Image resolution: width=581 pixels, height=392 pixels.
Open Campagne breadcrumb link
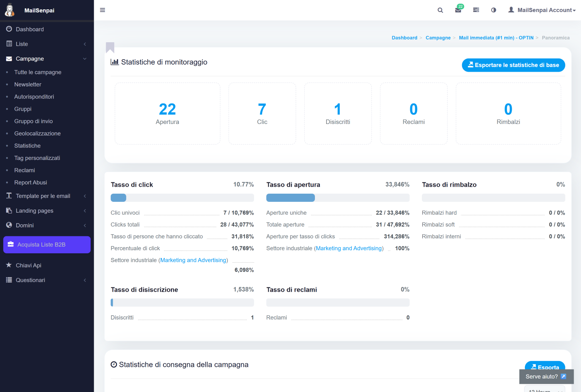click(438, 38)
